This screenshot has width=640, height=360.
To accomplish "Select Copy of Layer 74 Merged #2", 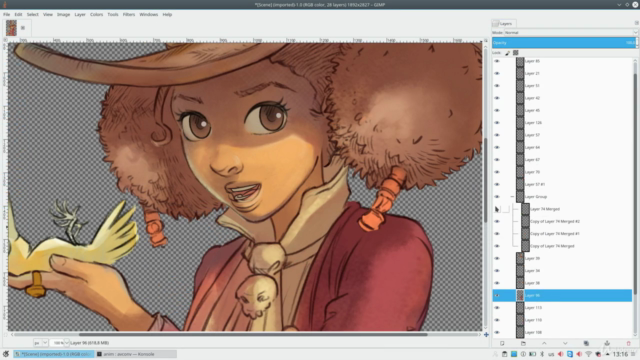I will (562, 221).
